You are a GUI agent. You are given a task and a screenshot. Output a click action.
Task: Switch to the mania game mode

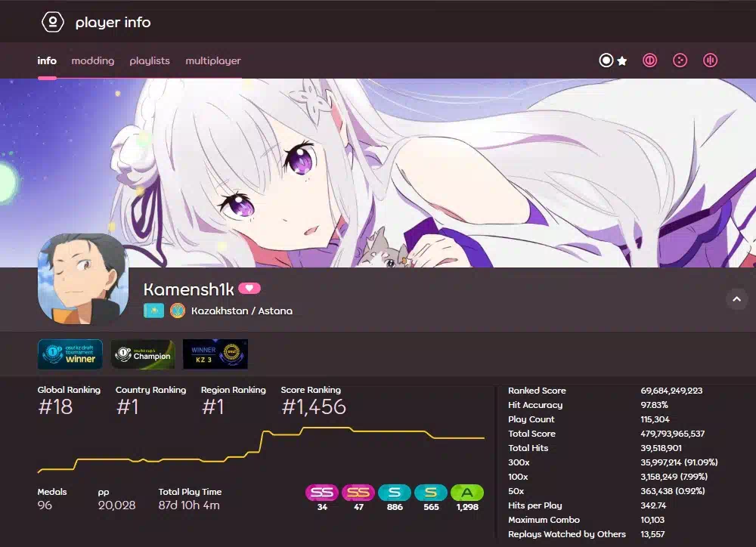[x=710, y=60]
